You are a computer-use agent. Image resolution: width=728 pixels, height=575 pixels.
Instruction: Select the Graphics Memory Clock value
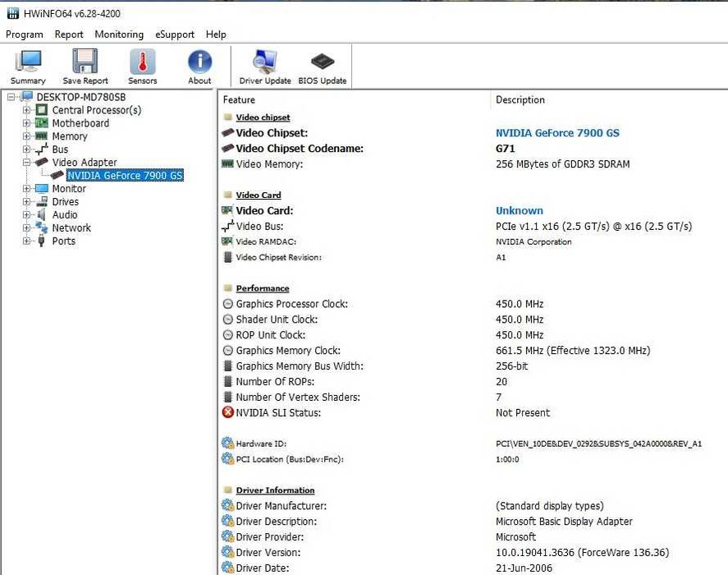tap(573, 351)
